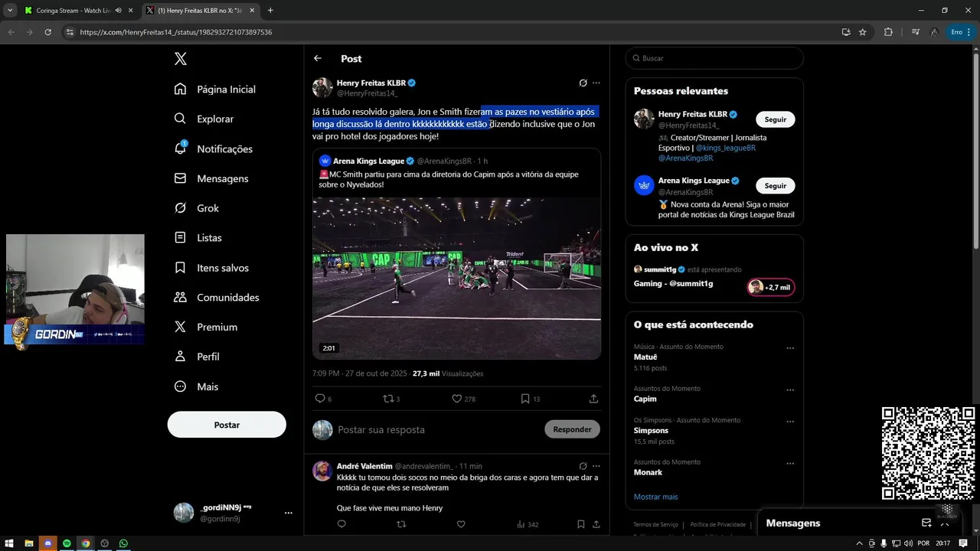Expand the Mensagens drawer
The height and width of the screenshot is (551, 980).
945,523
